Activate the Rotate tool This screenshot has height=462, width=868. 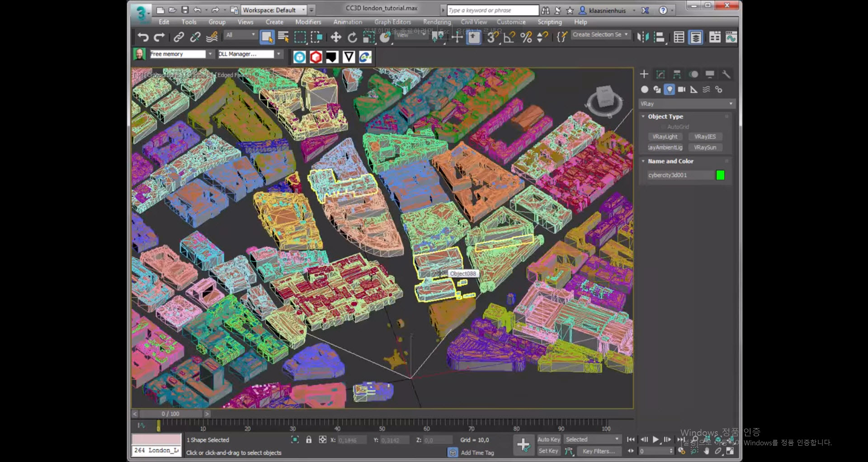tap(352, 37)
